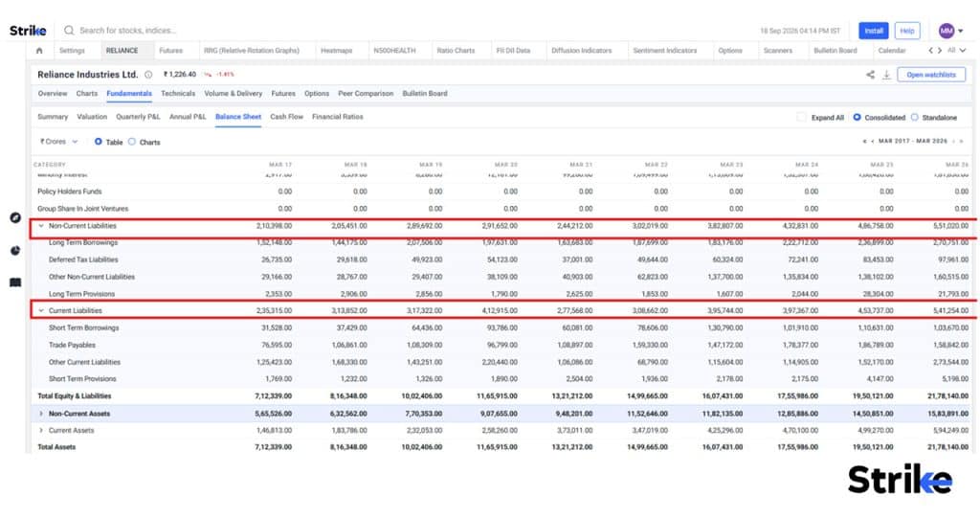The image size is (980, 519).
Task: Jump to earliest period with double-left arrow
Action: click(x=864, y=142)
